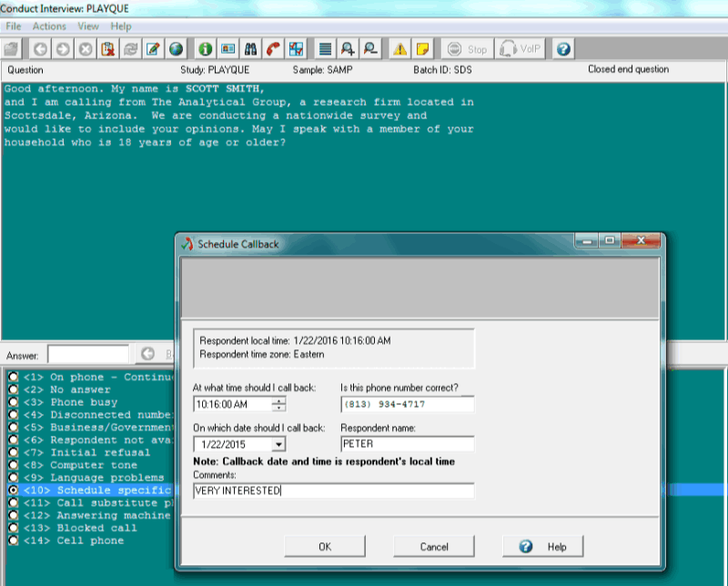
Task: Click the green information icon
Action: (206, 49)
